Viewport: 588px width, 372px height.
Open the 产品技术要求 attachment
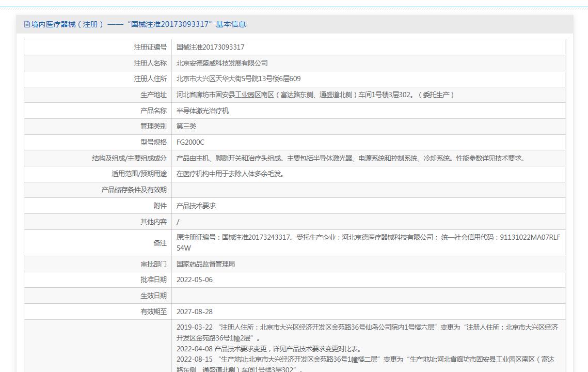196,206
